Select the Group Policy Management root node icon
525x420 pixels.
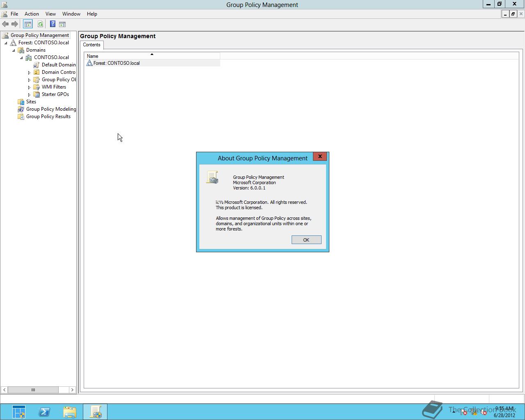6,35
